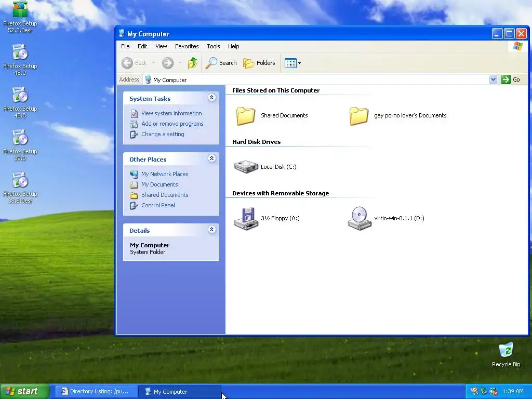Click the Go button beside address bar
532x399 pixels.
pyautogui.click(x=511, y=79)
